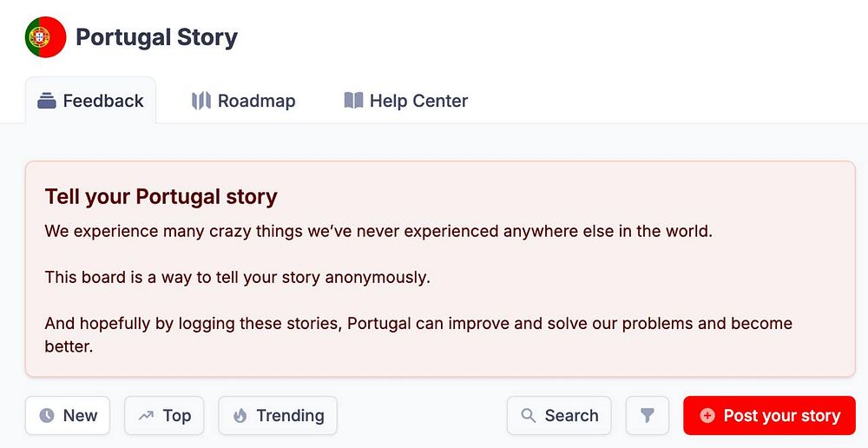The image size is (868, 448).
Task: Open the filter funnel options
Action: [x=648, y=416]
